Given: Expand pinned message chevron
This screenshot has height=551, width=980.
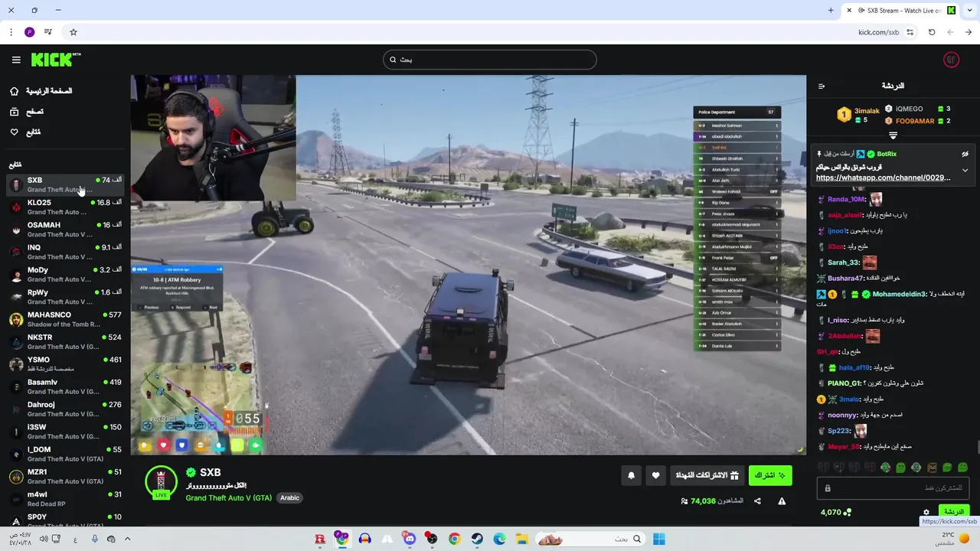Looking at the screenshot, I should [x=965, y=170].
